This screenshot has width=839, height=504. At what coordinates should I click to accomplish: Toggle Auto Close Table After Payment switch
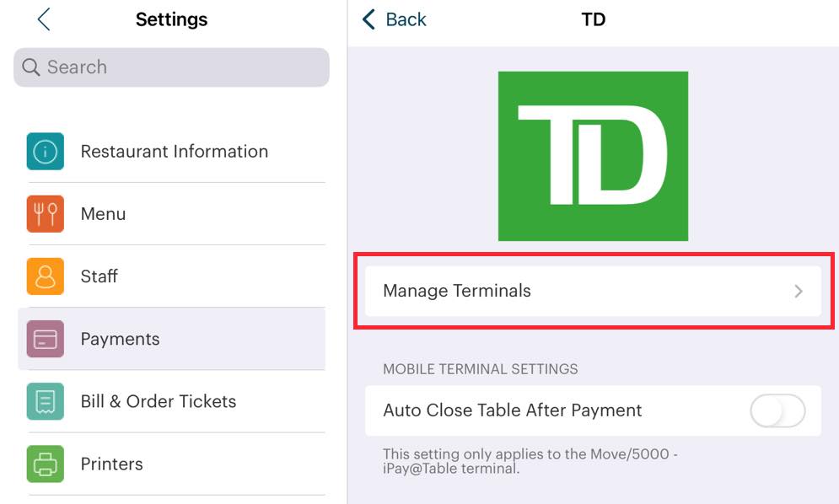[777, 411]
